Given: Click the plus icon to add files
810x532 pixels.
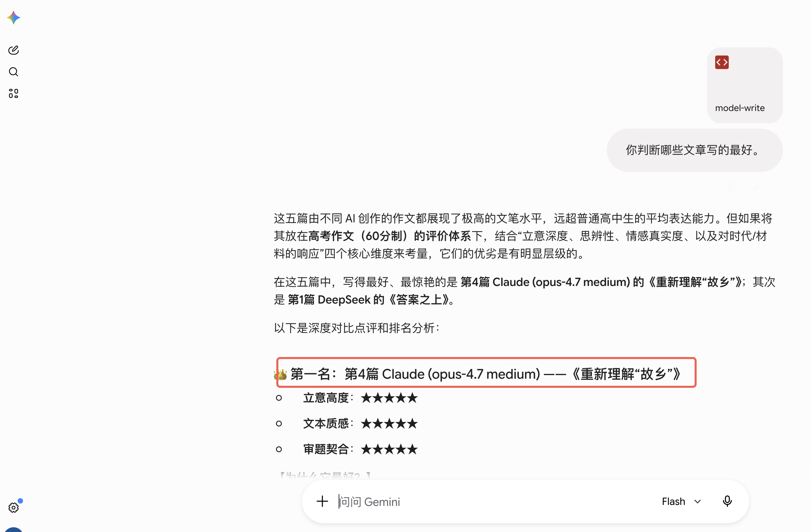Looking at the screenshot, I should click(322, 502).
